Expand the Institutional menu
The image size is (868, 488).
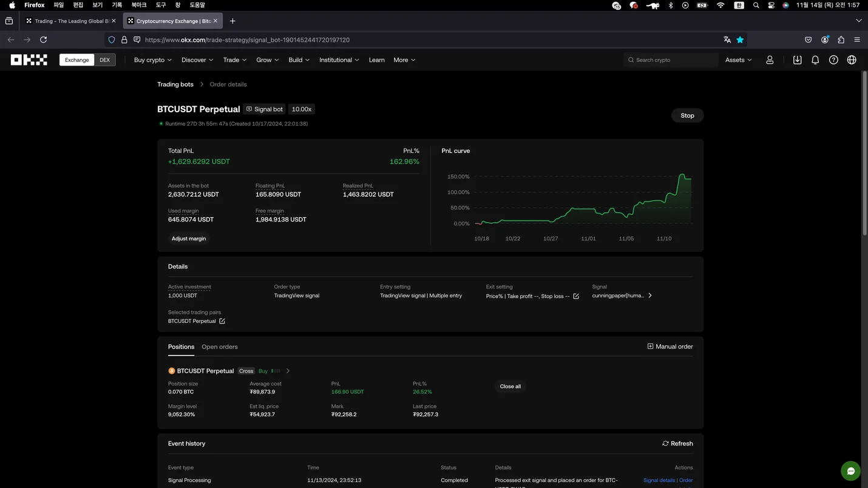click(339, 60)
